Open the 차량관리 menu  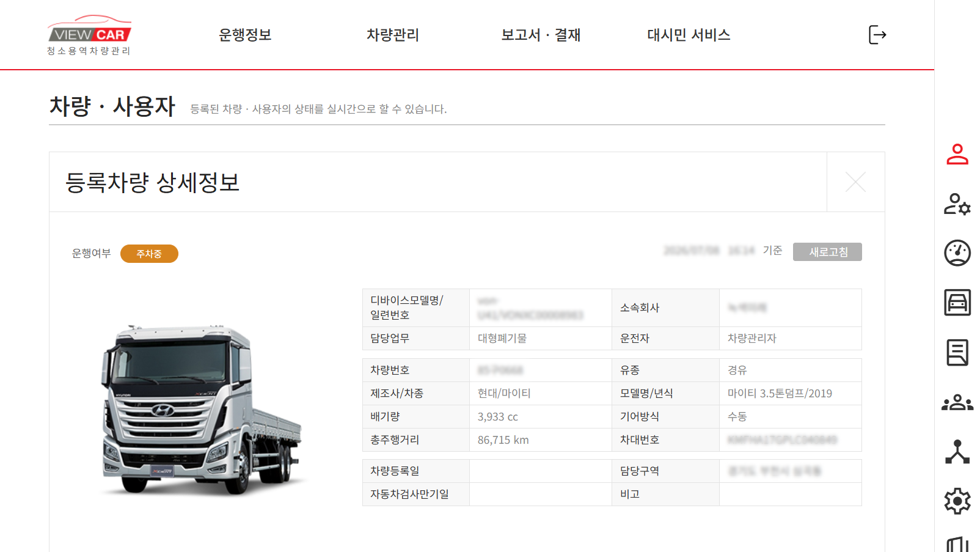coord(393,35)
